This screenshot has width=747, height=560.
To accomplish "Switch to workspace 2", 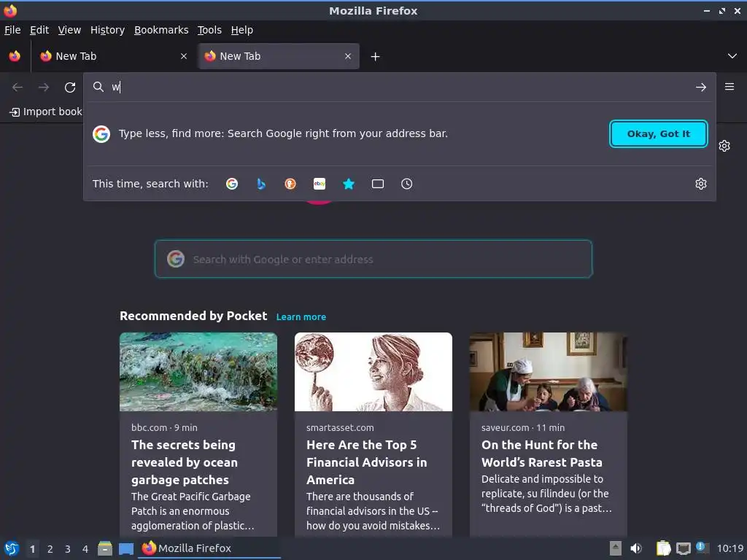I will (50, 548).
